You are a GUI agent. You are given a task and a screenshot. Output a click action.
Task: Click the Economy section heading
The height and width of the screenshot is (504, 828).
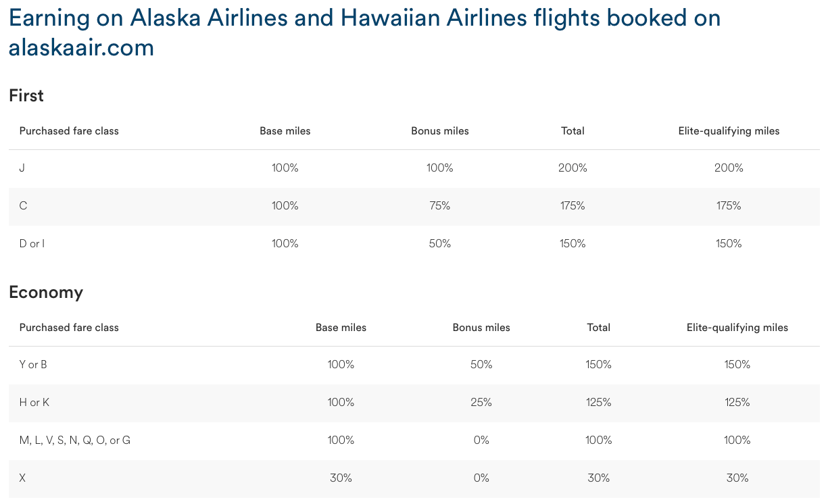pyautogui.click(x=46, y=293)
